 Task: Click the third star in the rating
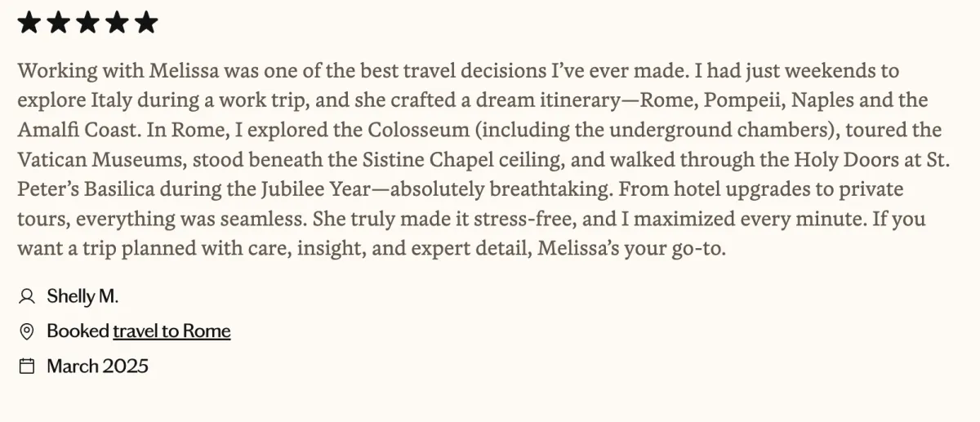(x=87, y=22)
